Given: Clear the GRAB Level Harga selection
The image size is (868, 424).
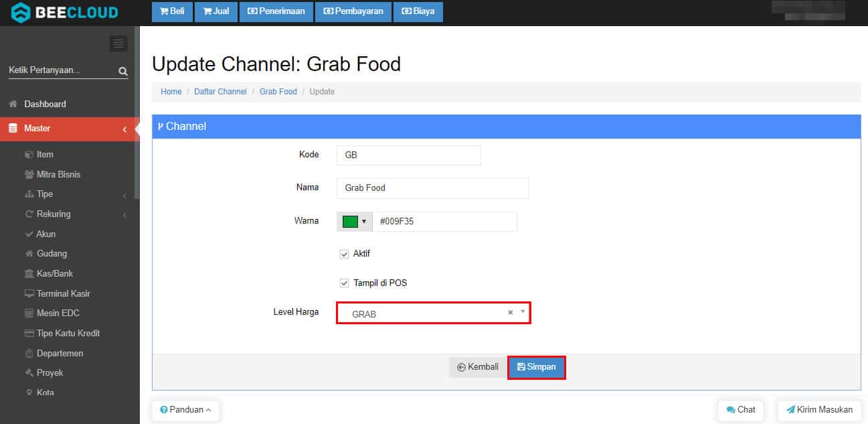Looking at the screenshot, I should pyautogui.click(x=510, y=313).
